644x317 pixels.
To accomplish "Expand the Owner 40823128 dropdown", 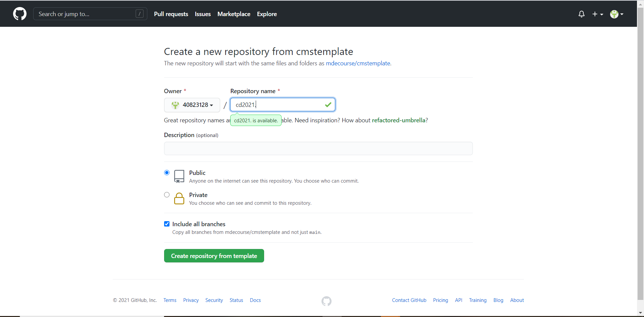I will pos(192,105).
